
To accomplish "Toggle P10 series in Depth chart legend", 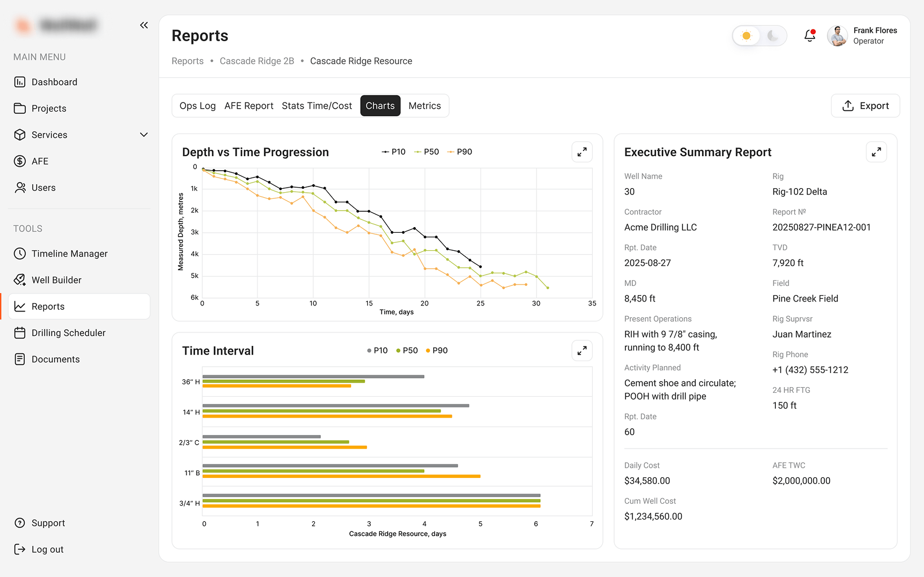I will pos(393,152).
